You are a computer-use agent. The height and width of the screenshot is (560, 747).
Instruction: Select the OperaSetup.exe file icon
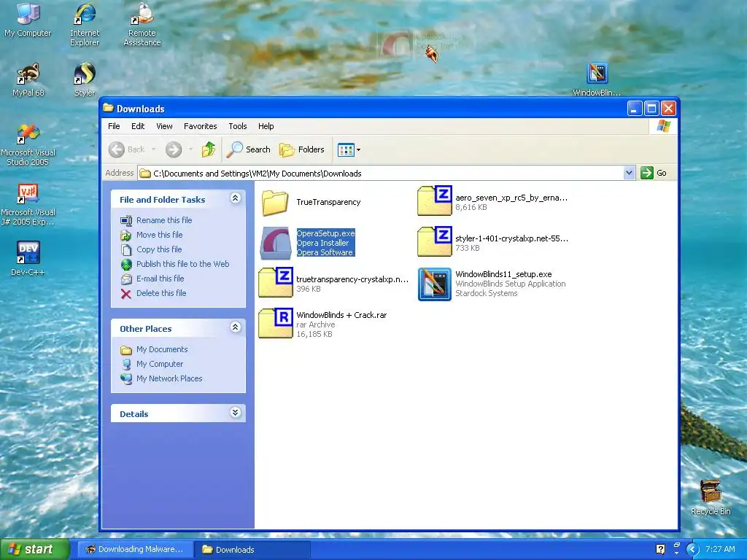(x=276, y=243)
